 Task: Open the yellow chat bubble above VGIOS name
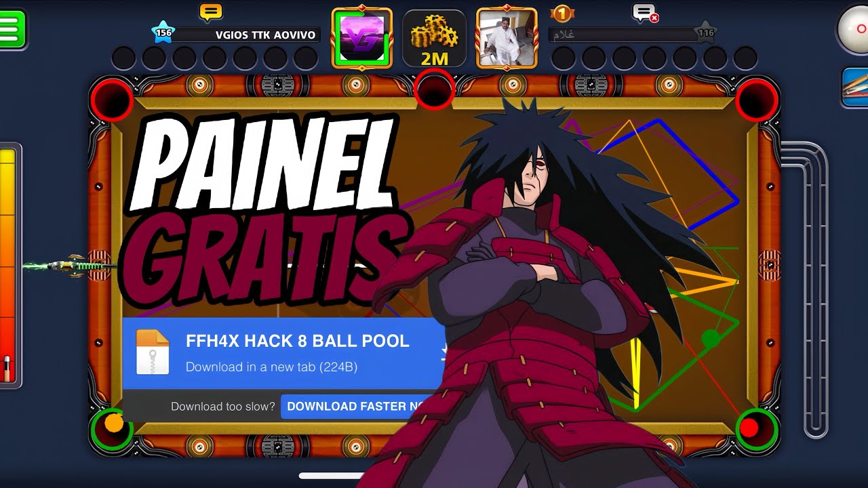(211, 12)
